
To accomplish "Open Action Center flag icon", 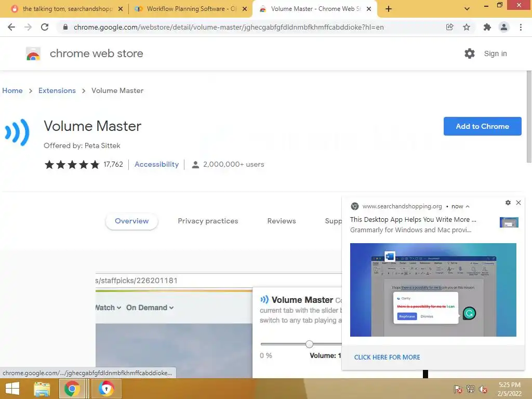I will (458, 389).
